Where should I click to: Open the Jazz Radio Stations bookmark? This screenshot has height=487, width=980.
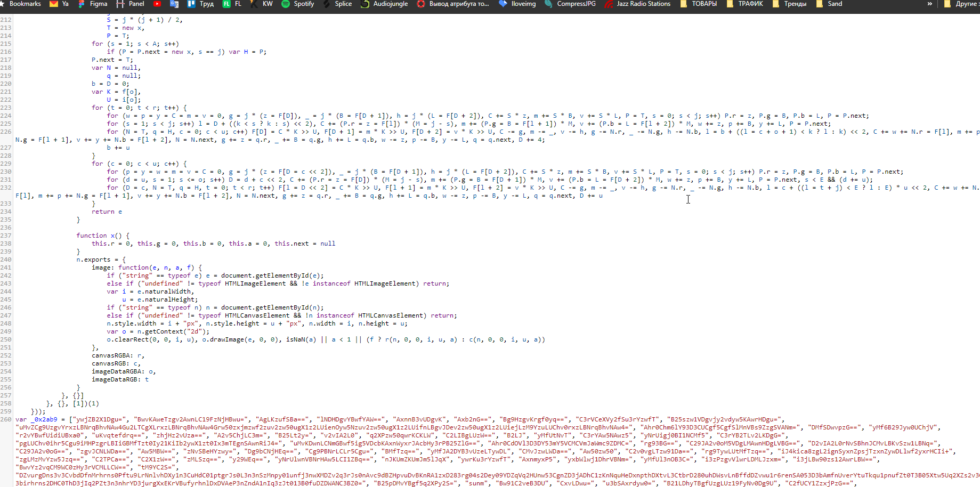[x=637, y=4]
